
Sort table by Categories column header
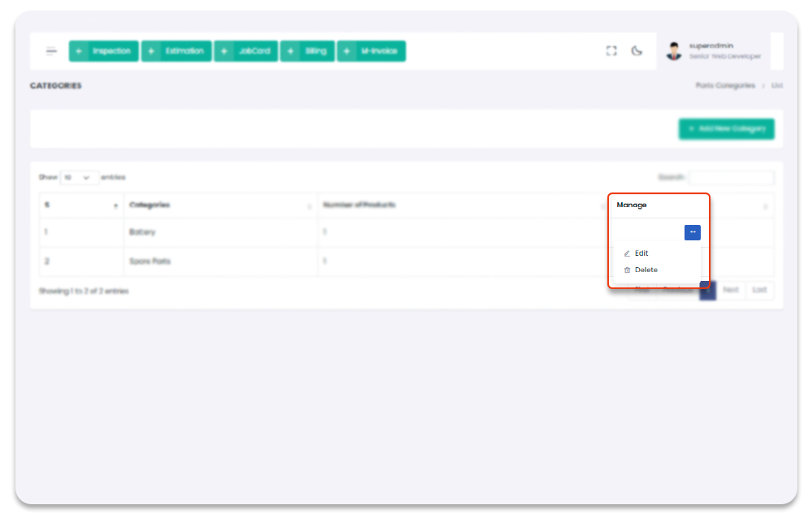click(219, 205)
